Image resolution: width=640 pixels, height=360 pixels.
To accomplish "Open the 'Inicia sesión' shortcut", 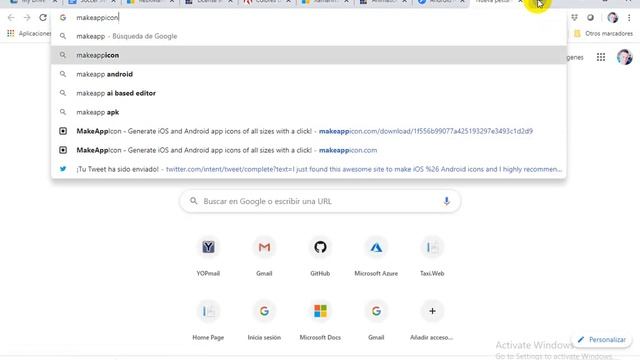I will 264,320.
